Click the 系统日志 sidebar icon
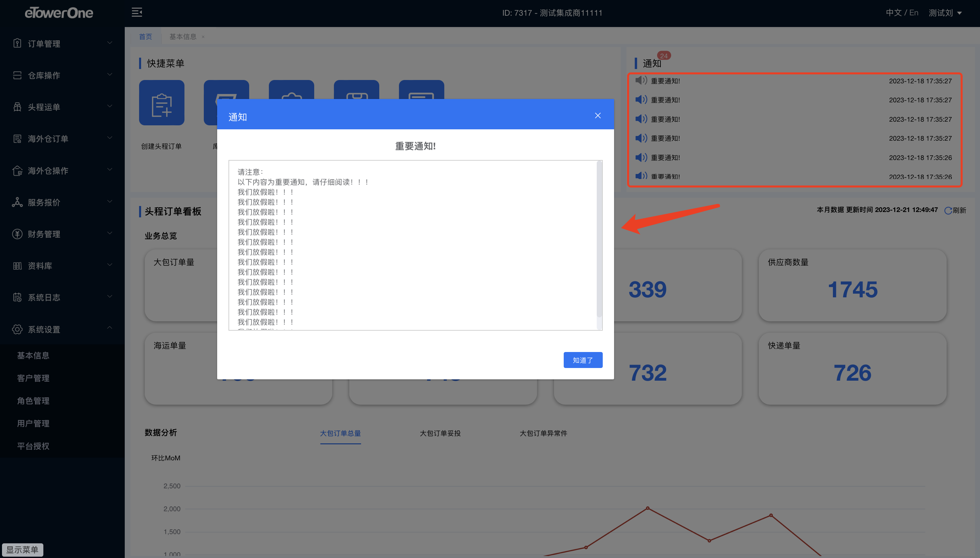Image resolution: width=980 pixels, height=558 pixels. pyautogui.click(x=17, y=297)
